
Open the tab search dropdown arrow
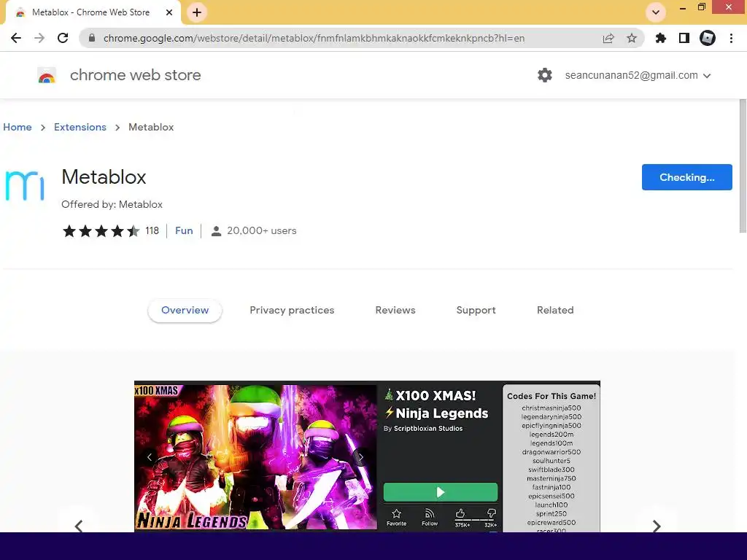(656, 12)
